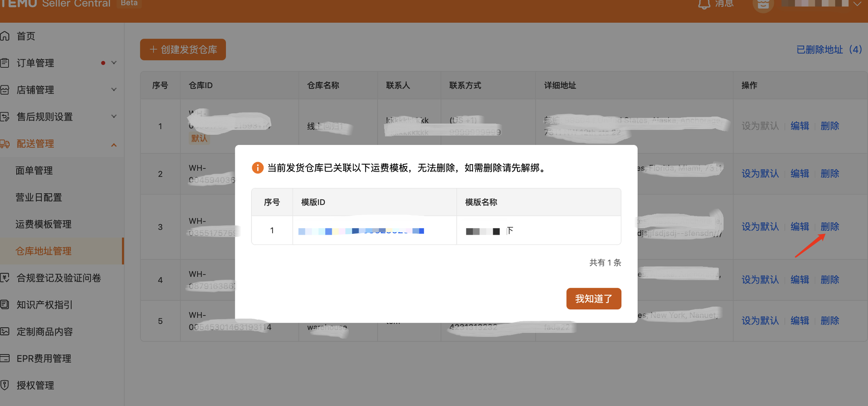868x406 pixels.
Task: Expand the 订单管理 submenu chevron
Action: point(114,63)
